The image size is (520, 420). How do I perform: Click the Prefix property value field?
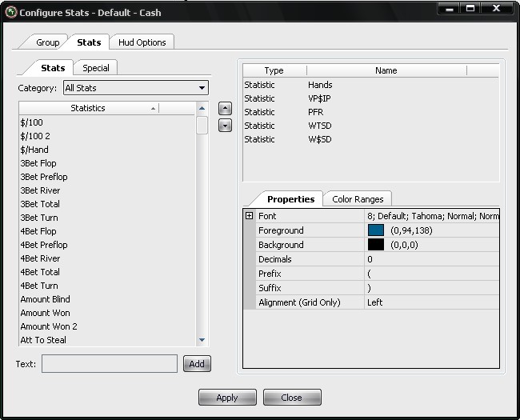coord(432,274)
